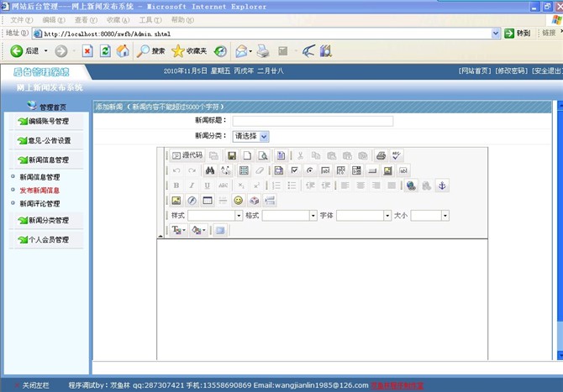Image resolution: width=563 pixels, height=392 pixels.
Task: Toggle numbered list
Action: pyautogui.click(x=276, y=186)
